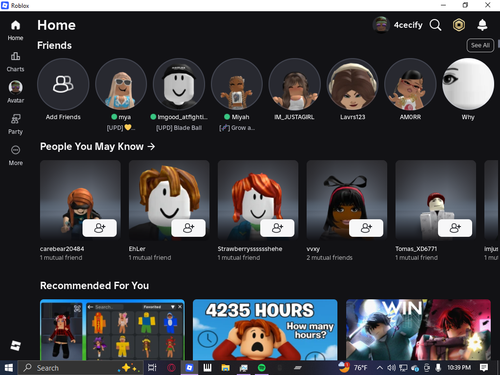Open friend IM_JUSTAGIRL avatar
500x375 pixels.
(295, 84)
